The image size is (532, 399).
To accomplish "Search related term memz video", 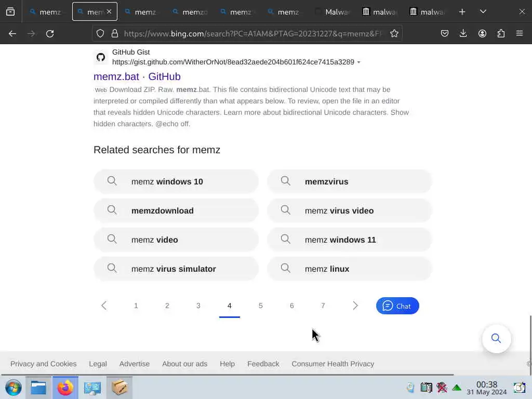I will point(176,240).
